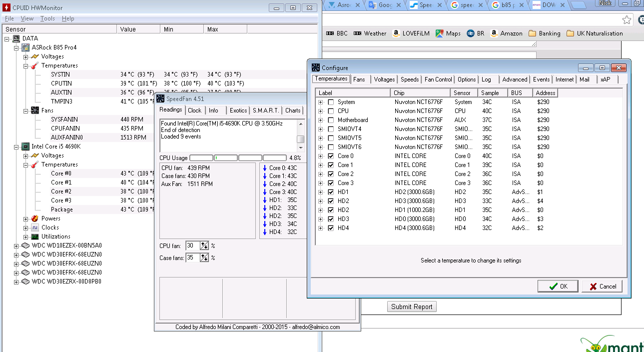Expand the WDC WD10EZEX-00BN5A0 drive node
This screenshot has width=644, height=352.
[x=16, y=245]
